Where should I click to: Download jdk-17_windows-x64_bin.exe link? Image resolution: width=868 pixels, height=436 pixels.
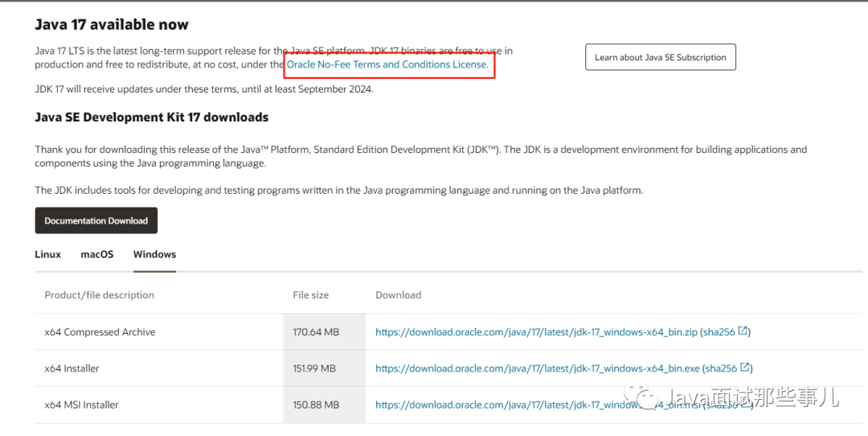[538, 368]
